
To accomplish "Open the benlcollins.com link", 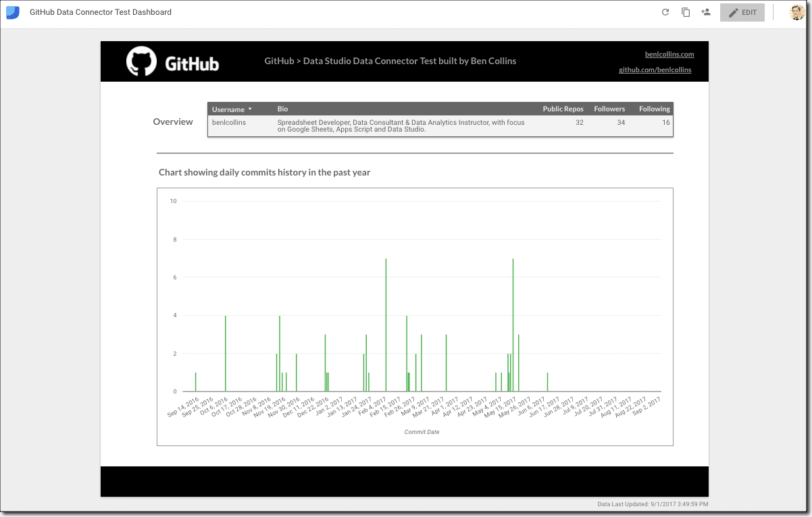I will (669, 54).
